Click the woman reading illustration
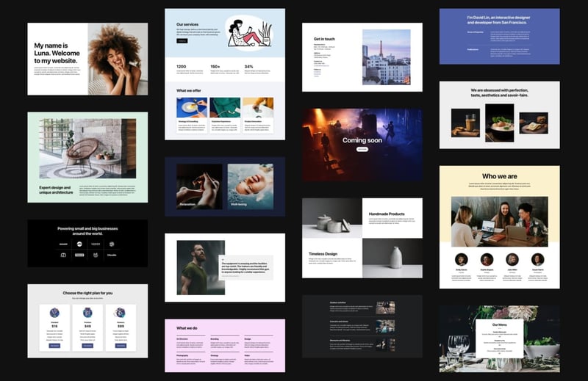Viewport: 588px width, 381px height. pyautogui.click(x=249, y=34)
